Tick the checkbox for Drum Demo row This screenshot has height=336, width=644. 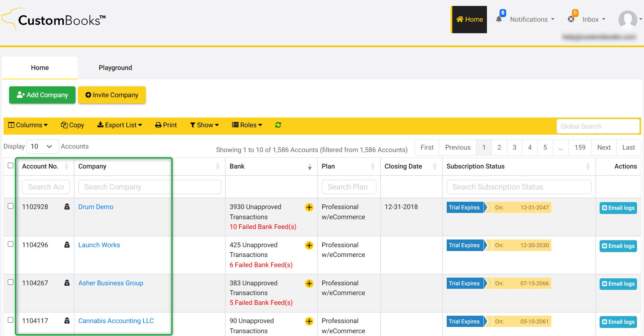(x=10, y=206)
